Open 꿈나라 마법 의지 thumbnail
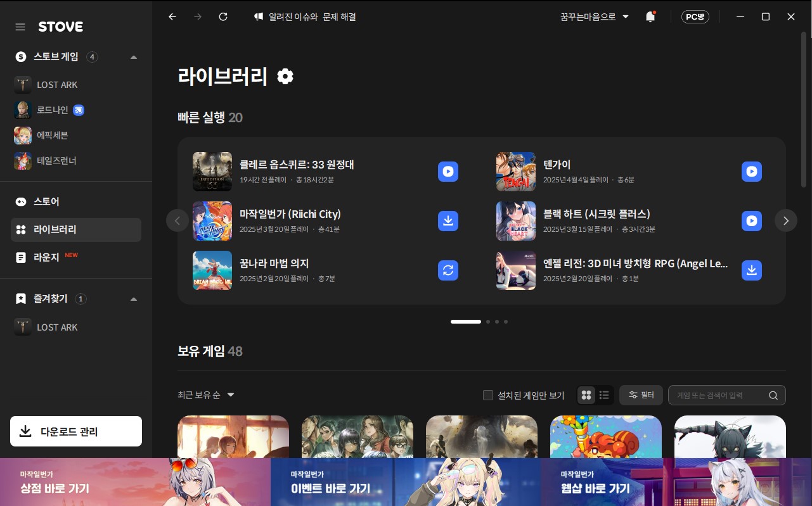The image size is (812, 506). [212, 270]
